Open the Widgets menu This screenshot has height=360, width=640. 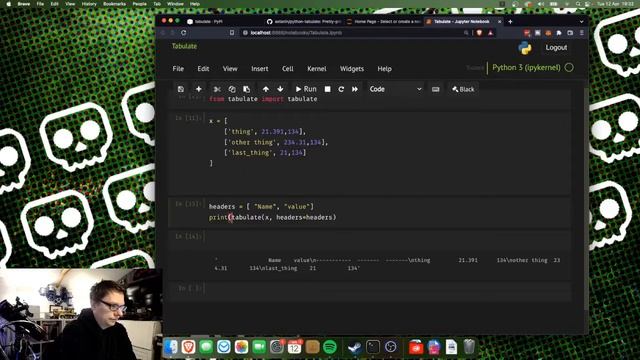352,69
